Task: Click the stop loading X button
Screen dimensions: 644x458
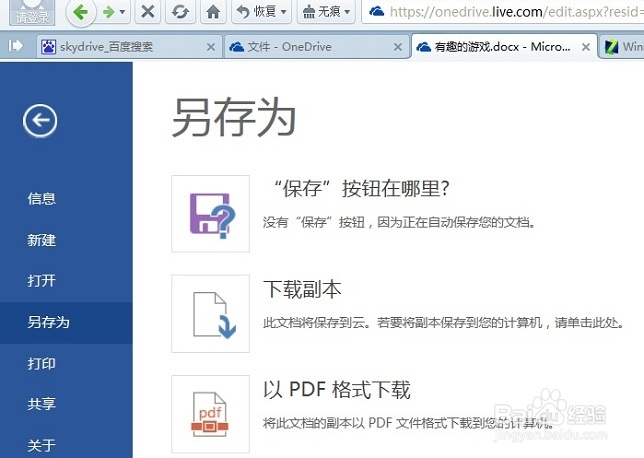Action: (148, 12)
